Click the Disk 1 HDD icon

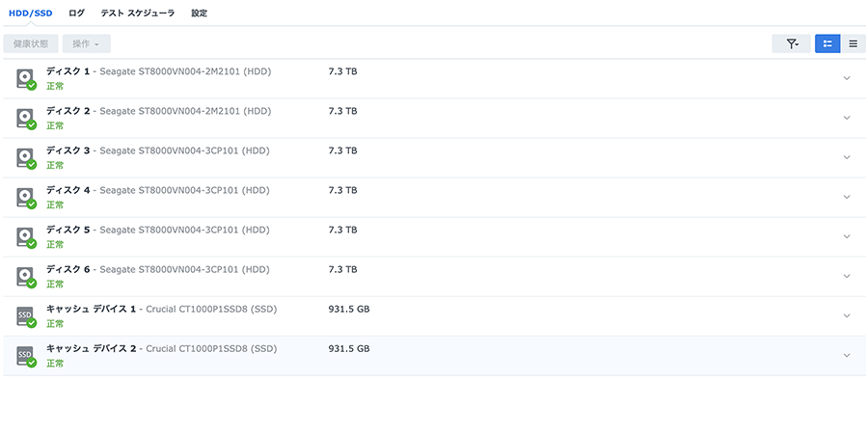pyautogui.click(x=25, y=78)
